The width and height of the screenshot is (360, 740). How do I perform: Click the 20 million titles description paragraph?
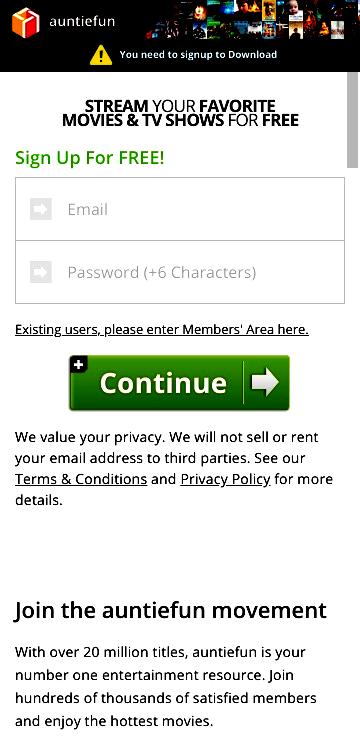point(167,687)
